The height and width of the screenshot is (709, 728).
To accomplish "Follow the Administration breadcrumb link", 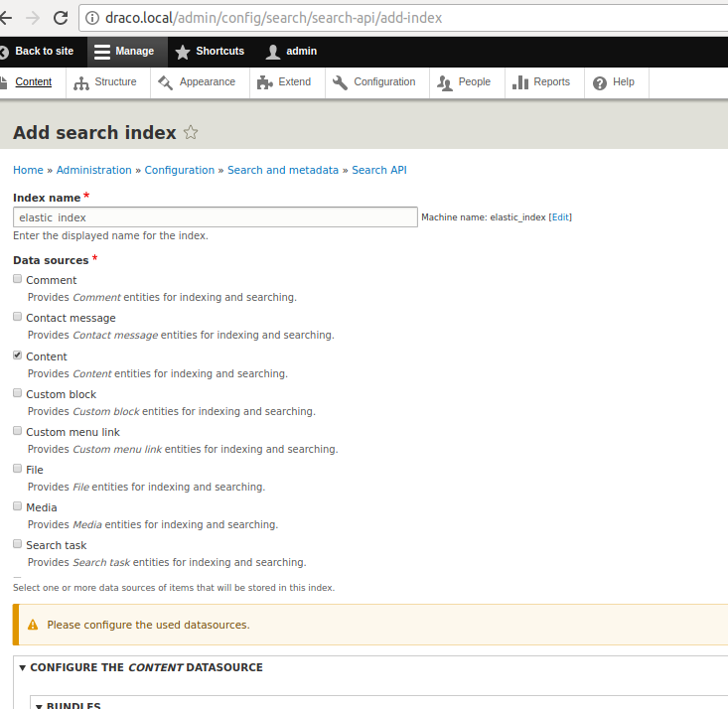I will tap(93, 171).
